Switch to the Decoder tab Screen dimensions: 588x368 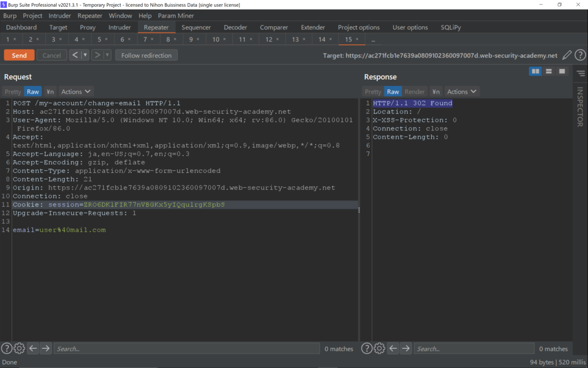235,27
